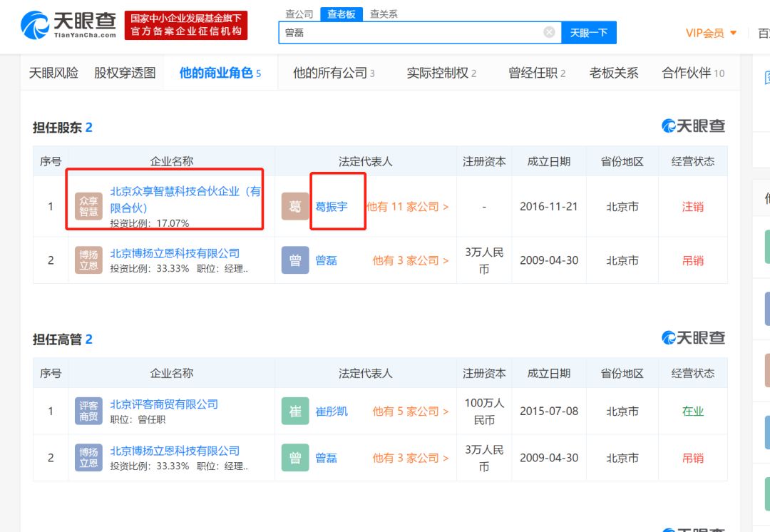Click the 职位: 曾任职 text
The height and width of the screenshot is (532, 770).
pyautogui.click(x=138, y=419)
